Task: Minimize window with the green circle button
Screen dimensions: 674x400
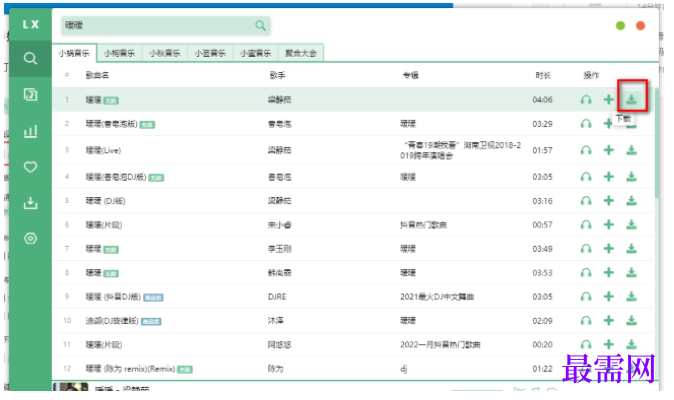Action: tap(620, 25)
